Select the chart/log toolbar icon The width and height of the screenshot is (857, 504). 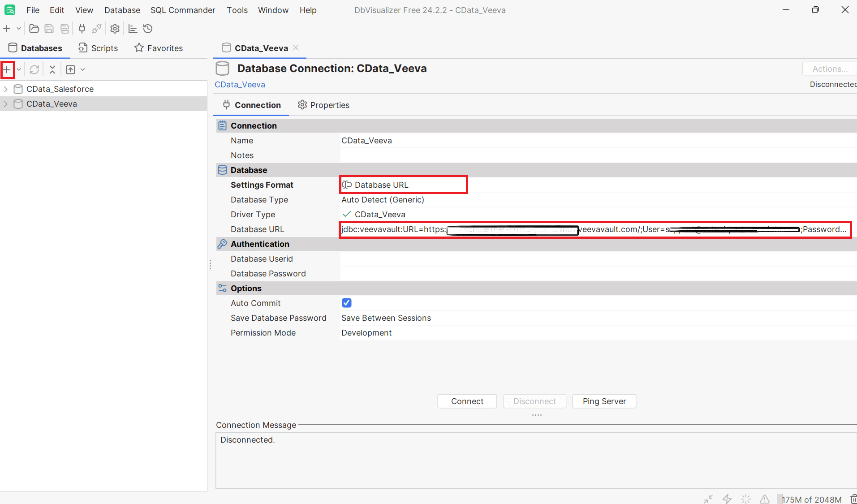click(x=132, y=28)
